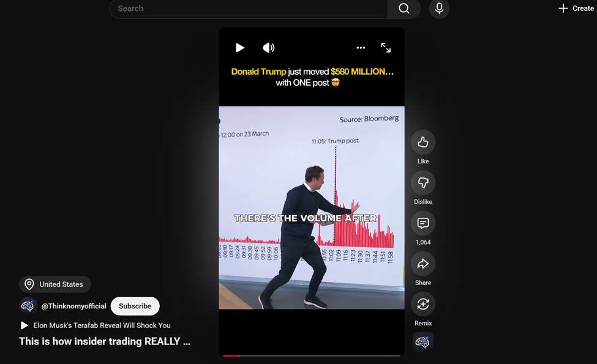This screenshot has height=364, width=597.
Task: Click the Create button
Action: [576, 9]
